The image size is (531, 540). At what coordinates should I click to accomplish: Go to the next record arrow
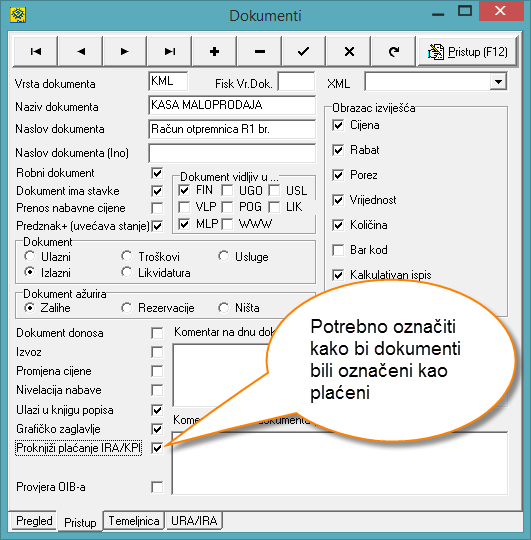125,51
